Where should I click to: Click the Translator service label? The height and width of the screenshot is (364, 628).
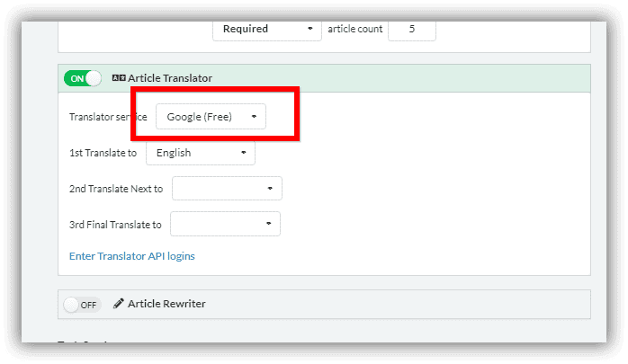(108, 117)
